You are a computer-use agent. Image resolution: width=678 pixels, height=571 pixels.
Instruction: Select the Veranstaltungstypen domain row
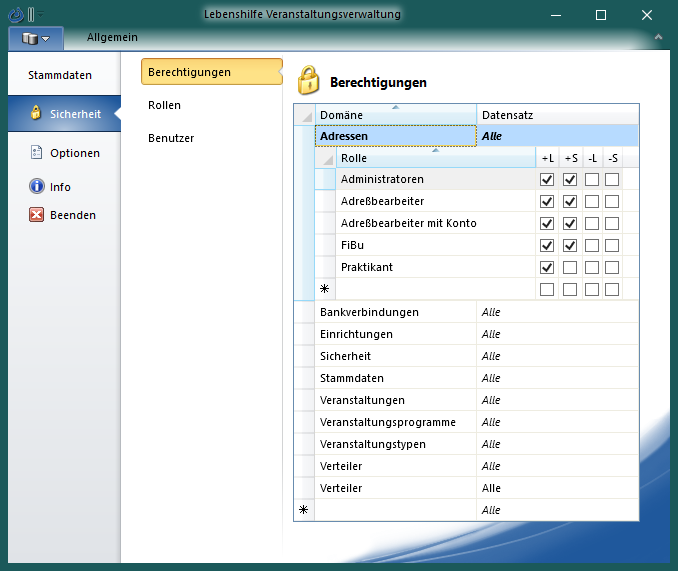[477, 444]
